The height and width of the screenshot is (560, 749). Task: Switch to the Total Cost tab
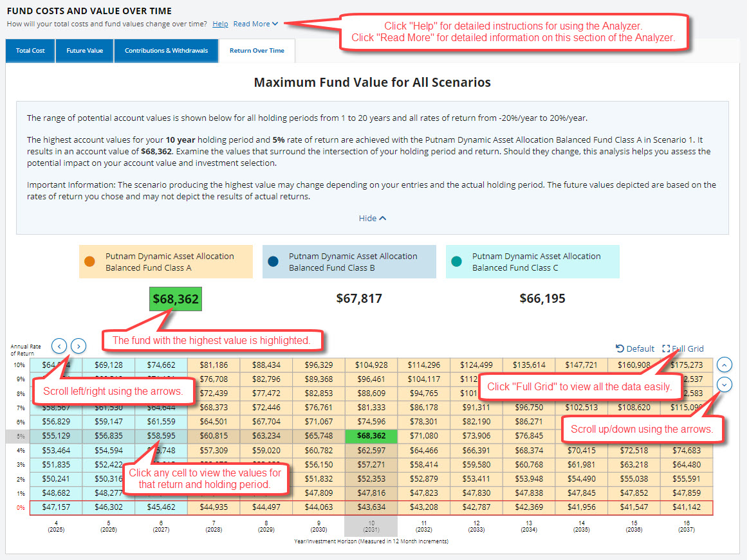coord(30,50)
